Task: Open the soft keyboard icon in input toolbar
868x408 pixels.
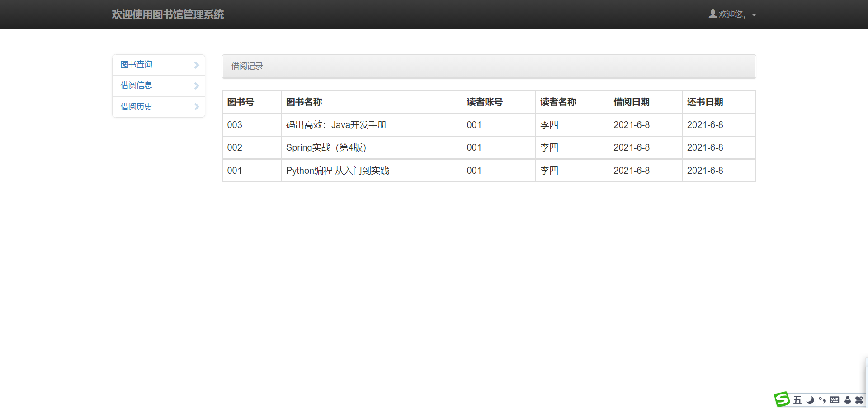Action: click(835, 400)
